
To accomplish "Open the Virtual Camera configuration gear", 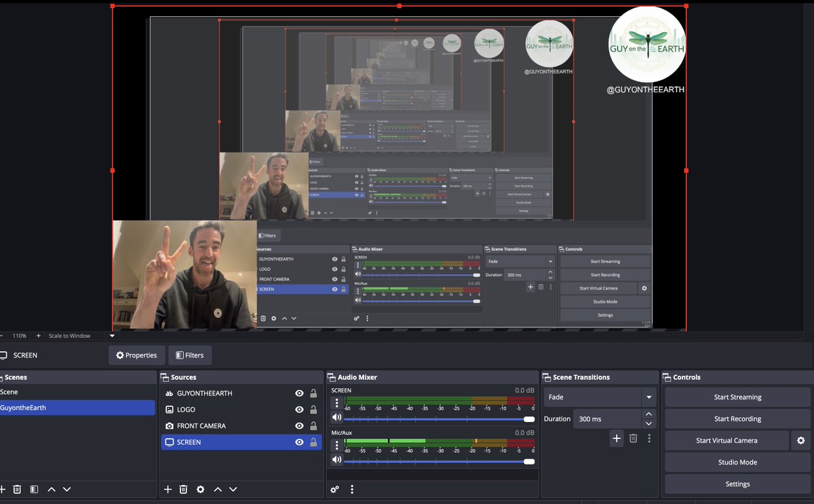I will point(800,440).
